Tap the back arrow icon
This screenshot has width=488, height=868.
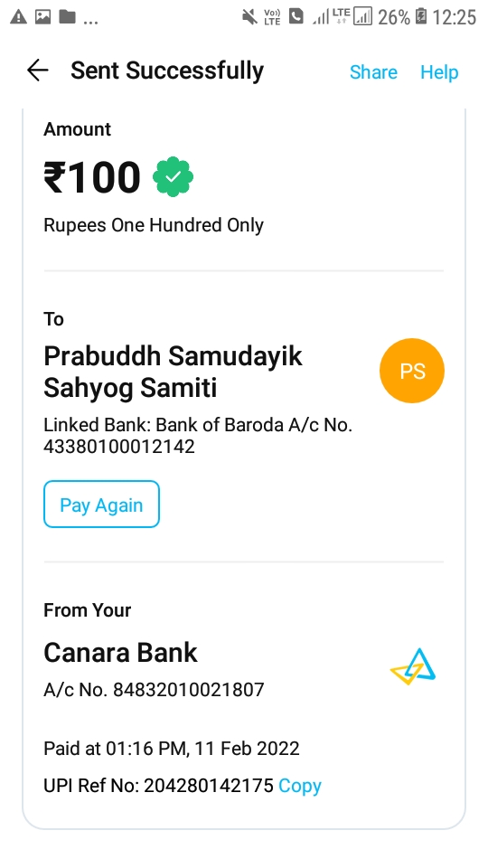(38, 71)
